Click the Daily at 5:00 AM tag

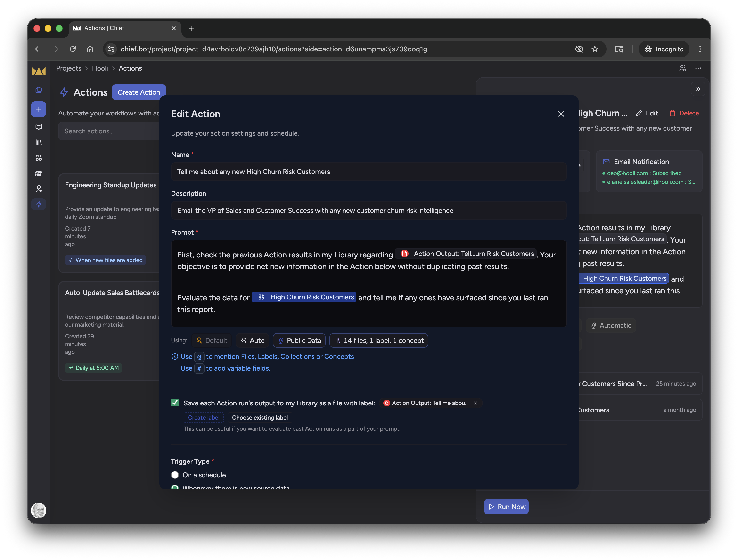(x=93, y=368)
